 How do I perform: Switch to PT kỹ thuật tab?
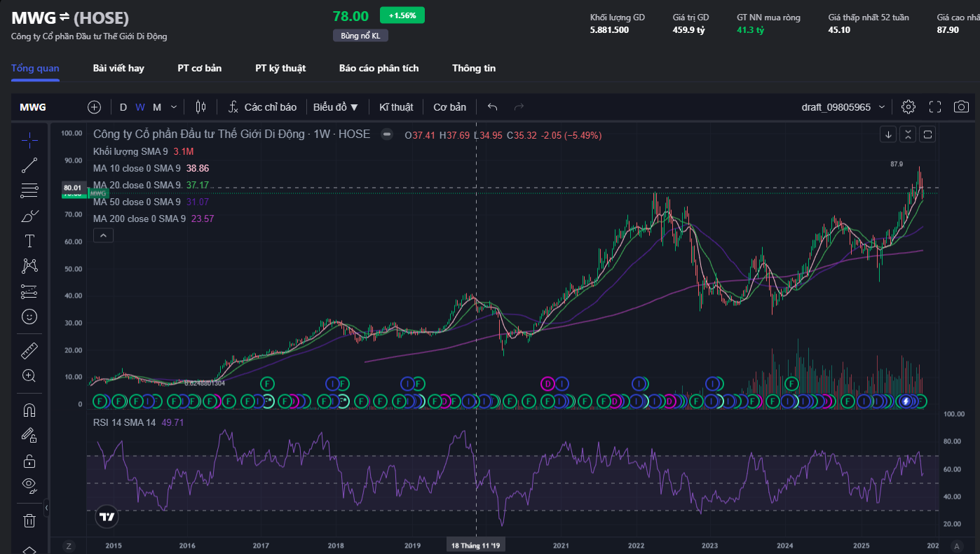tap(280, 68)
